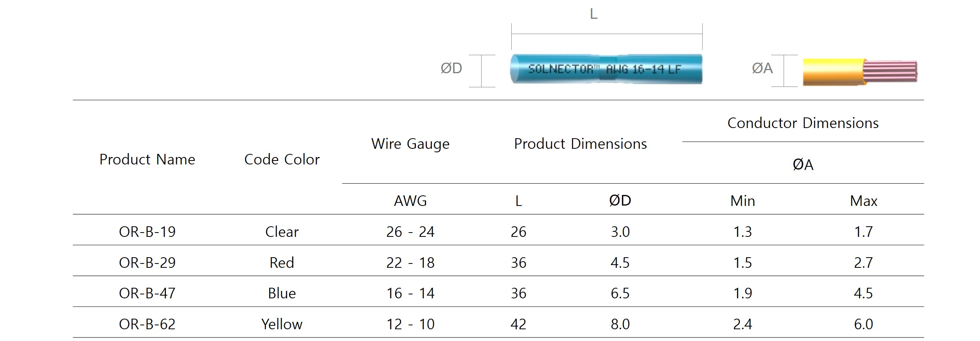Click the OR-B-47 product cell
The width and height of the screenshot is (980, 341).
(x=147, y=293)
